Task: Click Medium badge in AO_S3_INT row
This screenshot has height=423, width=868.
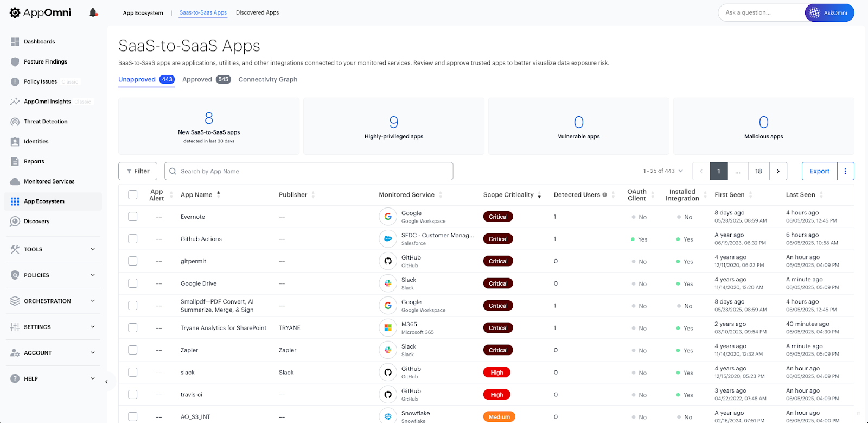Action: pyautogui.click(x=499, y=417)
